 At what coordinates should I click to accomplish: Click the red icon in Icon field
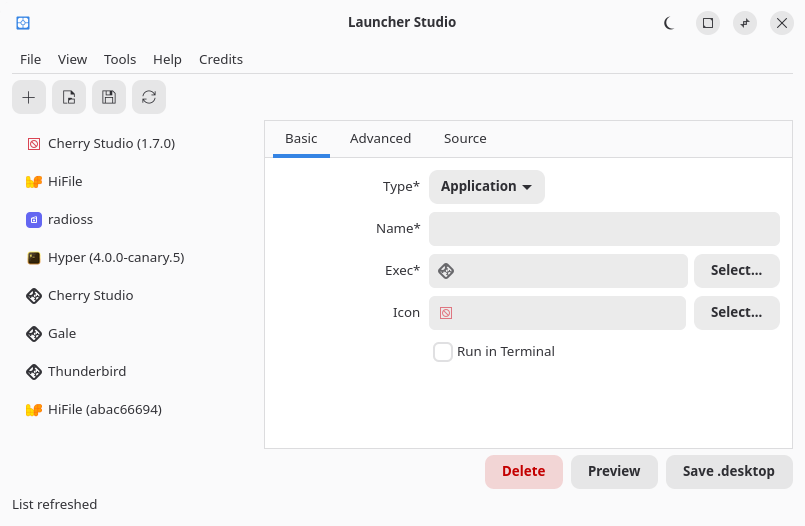[446, 313]
